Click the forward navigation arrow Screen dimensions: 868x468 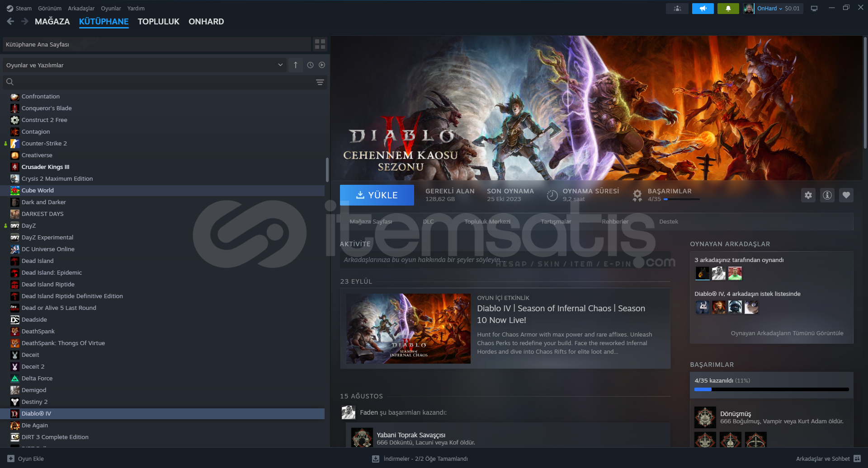(25, 21)
